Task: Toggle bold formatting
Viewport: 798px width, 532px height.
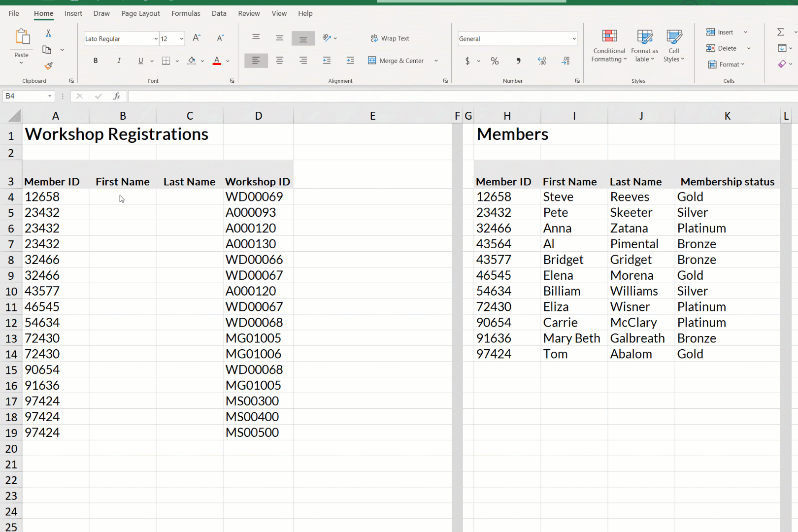Action: pos(96,61)
